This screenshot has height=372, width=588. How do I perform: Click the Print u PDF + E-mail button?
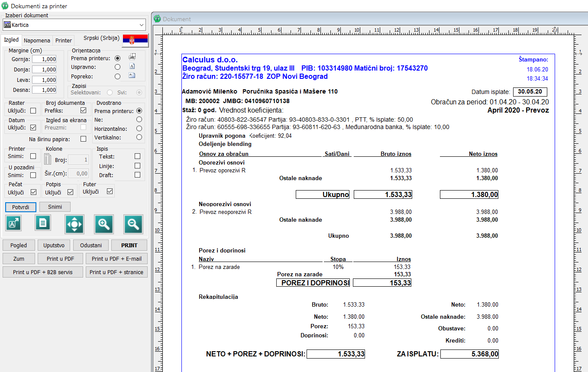[116, 259]
